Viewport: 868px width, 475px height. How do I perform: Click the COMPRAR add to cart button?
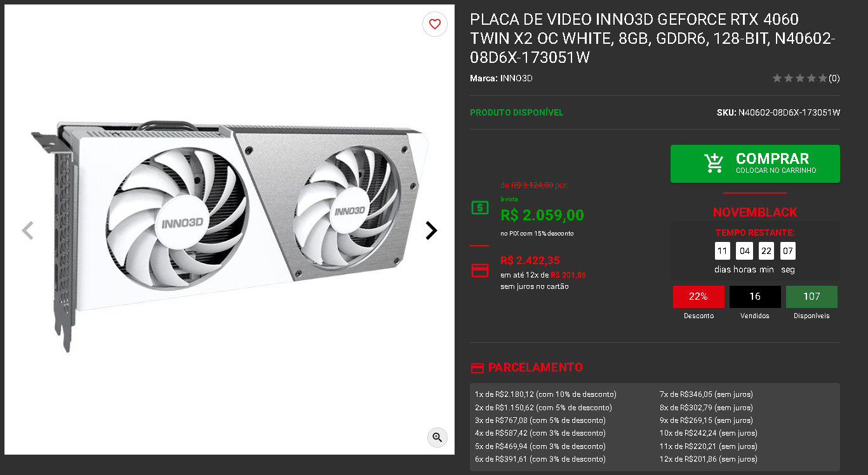tap(755, 164)
